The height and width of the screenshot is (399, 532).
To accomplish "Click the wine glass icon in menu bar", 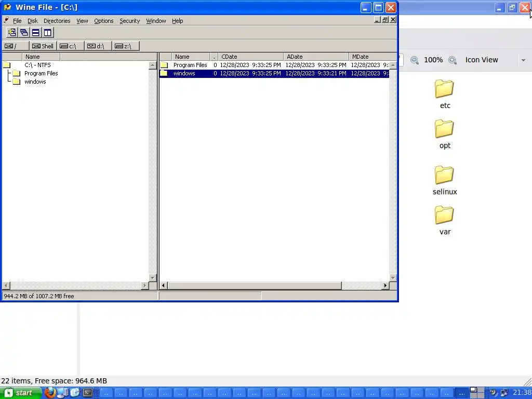I will pos(6,20).
